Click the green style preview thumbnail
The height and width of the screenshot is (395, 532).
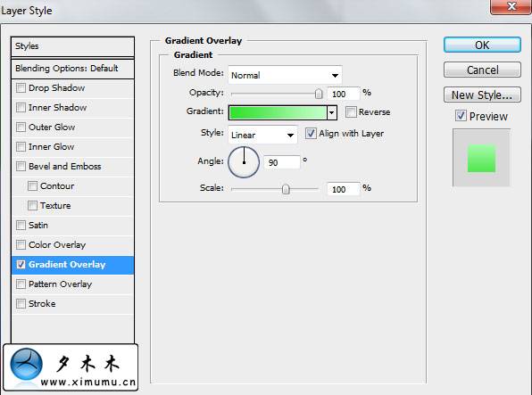tap(481, 158)
